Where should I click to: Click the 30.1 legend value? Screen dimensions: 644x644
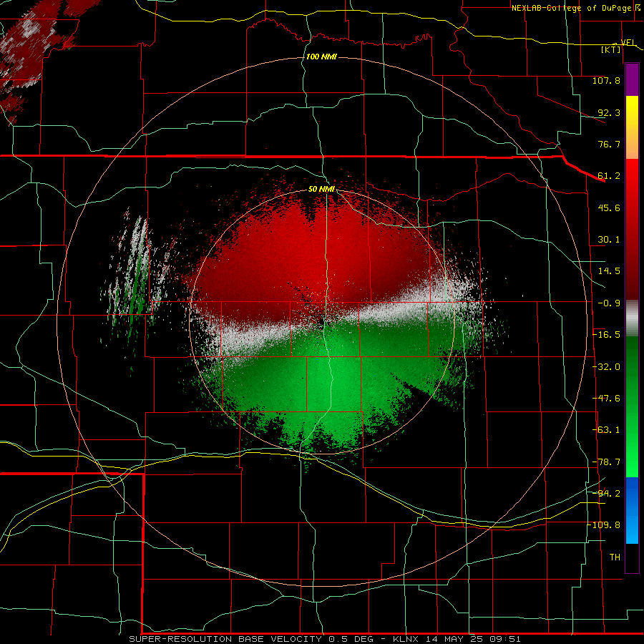pyautogui.click(x=609, y=240)
